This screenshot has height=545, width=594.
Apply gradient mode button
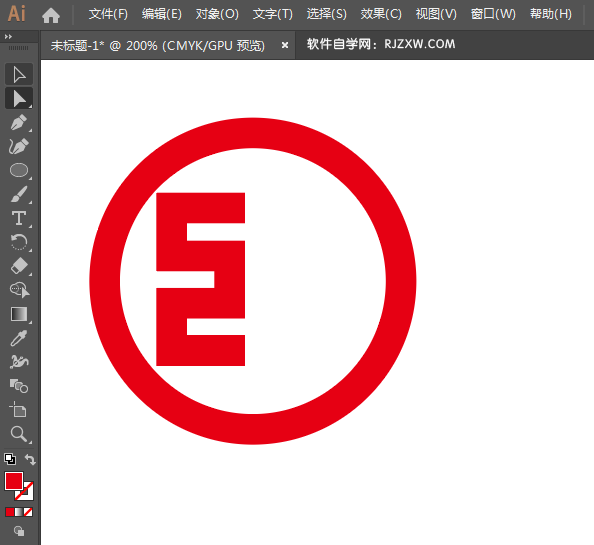pyautogui.click(x=19, y=512)
